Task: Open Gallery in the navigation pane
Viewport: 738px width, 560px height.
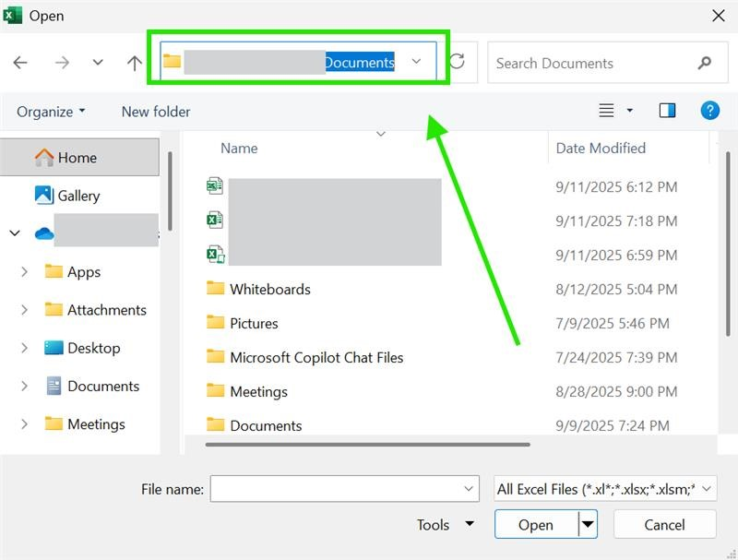Action: [x=78, y=196]
